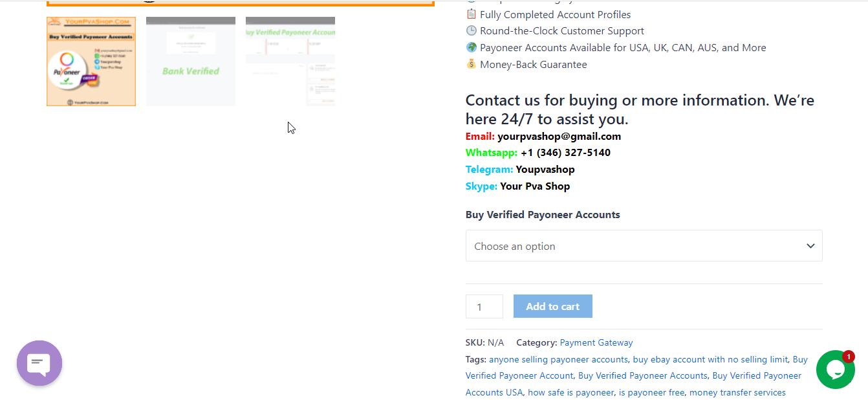Select the Bank Verified thumbnail
Image resolution: width=868 pixels, height=400 pixels.
[x=191, y=61]
